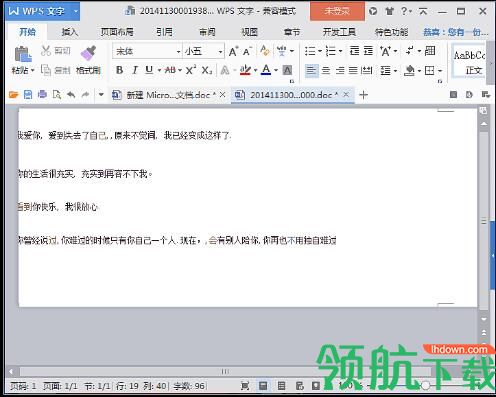Image resolution: width=496 pixels, height=397 pixels.
Task: Open the text highlight color dropdown
Action: coord(255,71)
